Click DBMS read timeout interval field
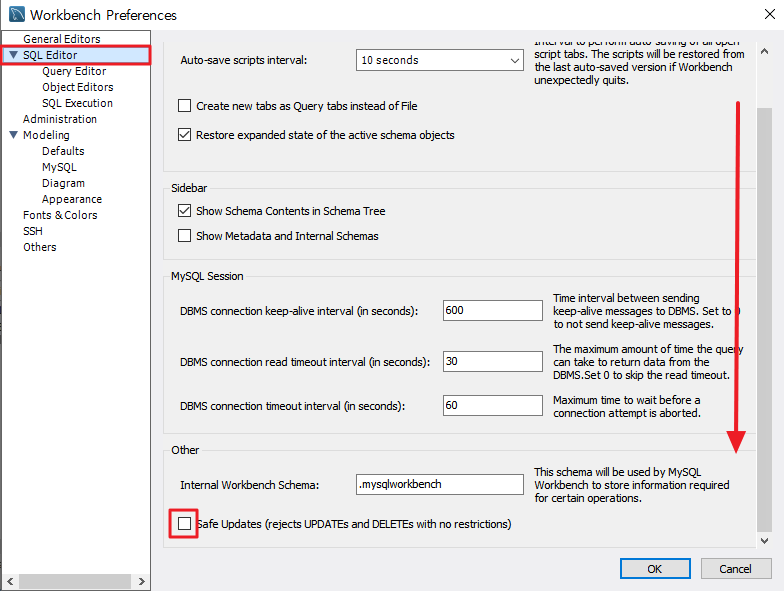Screen dimensions: 784x591 point(492,362)
